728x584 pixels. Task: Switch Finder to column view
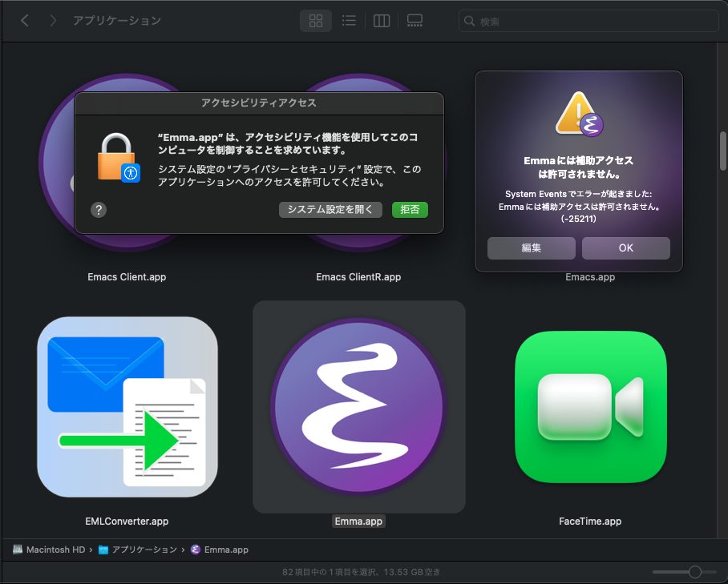click(382, 20)
